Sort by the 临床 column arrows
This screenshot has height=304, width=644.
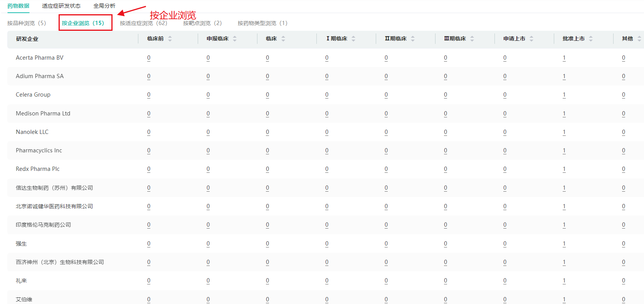tap(283, 39)
